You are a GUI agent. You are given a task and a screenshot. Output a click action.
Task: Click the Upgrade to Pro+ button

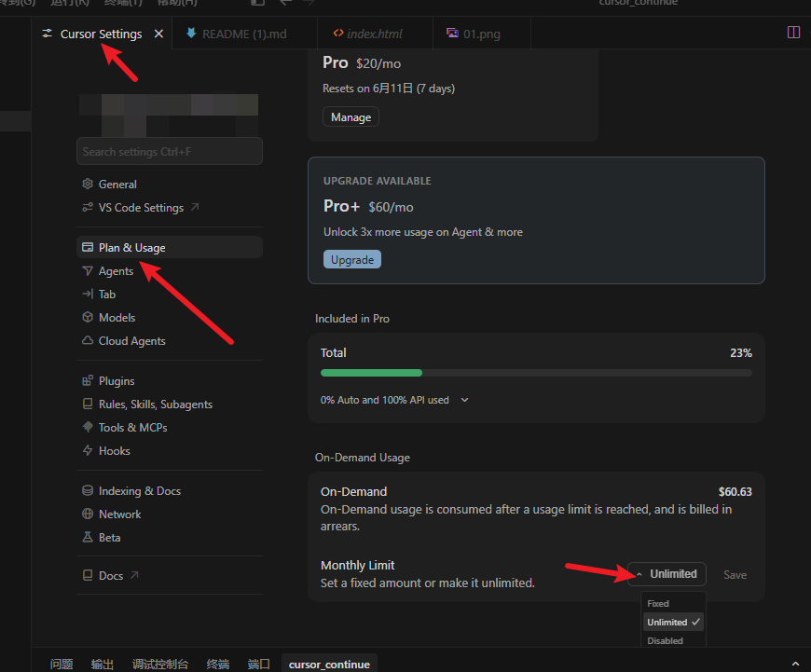click(352, 259)
